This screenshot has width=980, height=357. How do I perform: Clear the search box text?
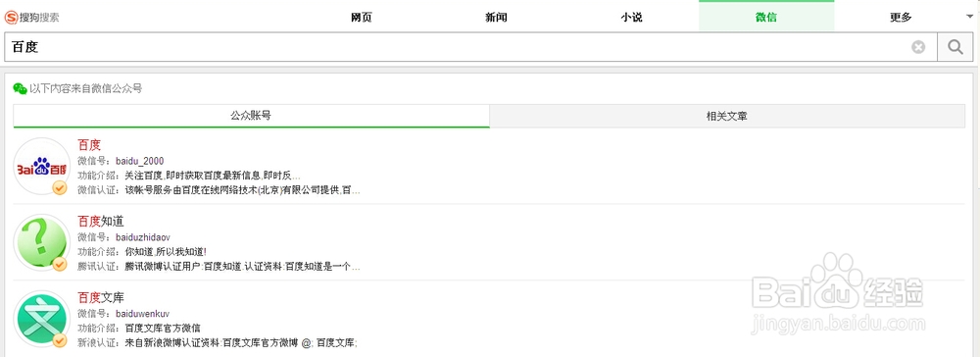coord(917,47)
